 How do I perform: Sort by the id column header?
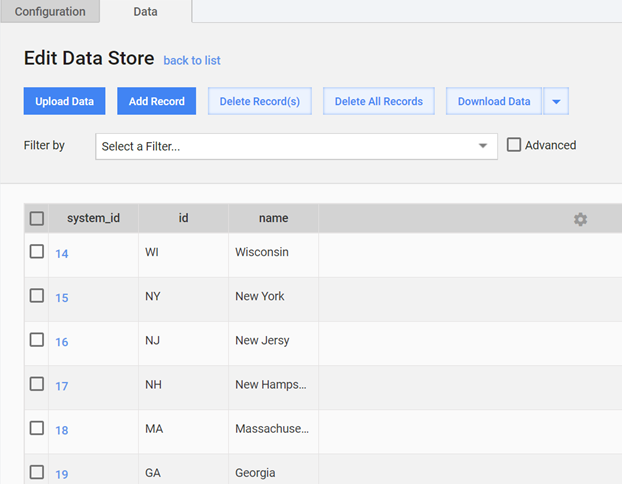click(183, 218)
